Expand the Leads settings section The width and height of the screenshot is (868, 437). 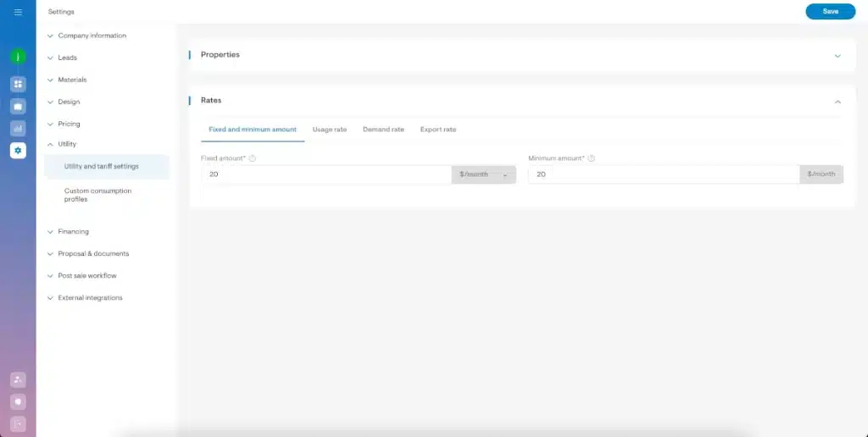coord(62,58)
